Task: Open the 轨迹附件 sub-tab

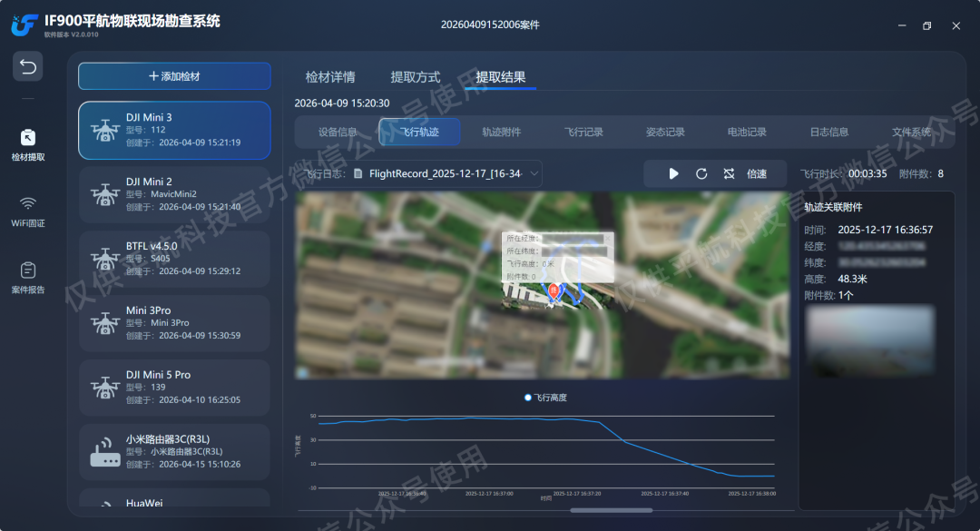Action: (501, 132)
